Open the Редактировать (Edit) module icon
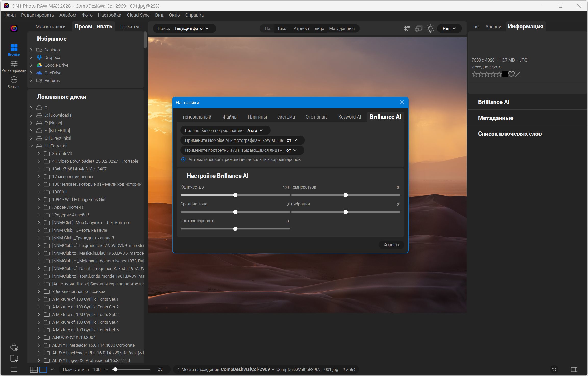This screenshot has width=588, height=376. [14, 64]
